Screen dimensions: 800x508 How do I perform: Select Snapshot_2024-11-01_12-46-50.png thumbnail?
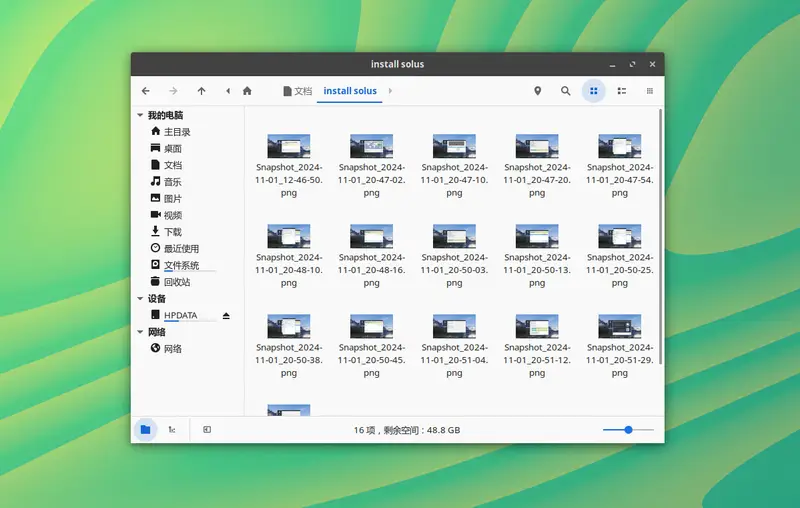(x=289, y=146)
